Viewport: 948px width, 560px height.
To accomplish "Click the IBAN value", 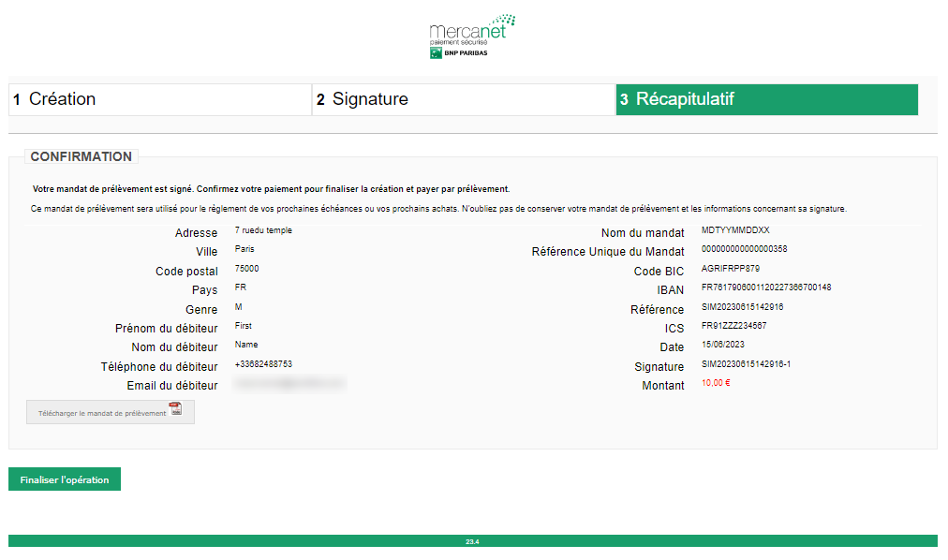I will (x=765, y=287).
